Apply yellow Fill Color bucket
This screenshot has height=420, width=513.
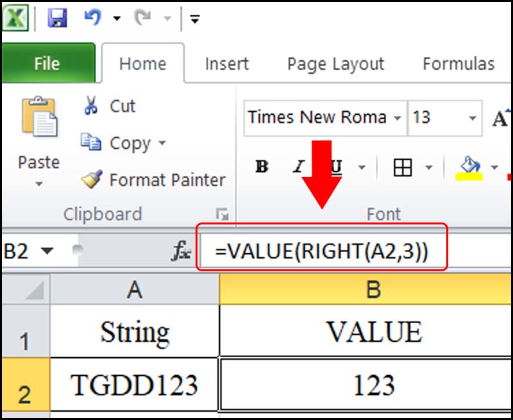(x=469, y=167)
